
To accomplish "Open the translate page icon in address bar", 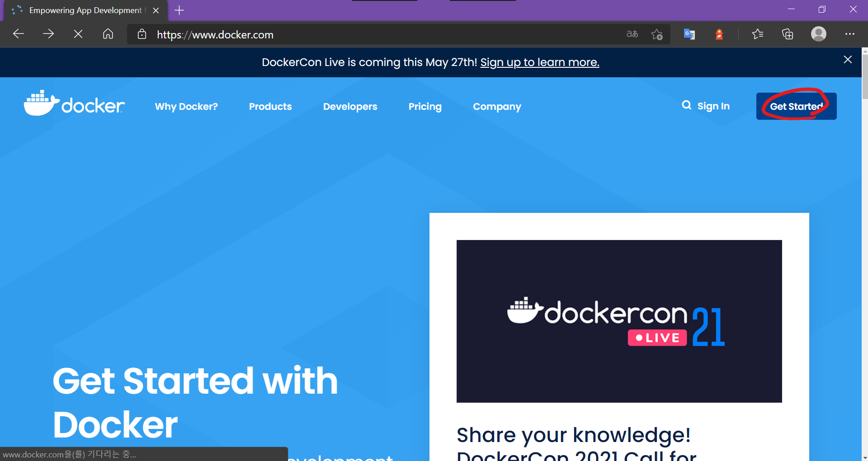I will (x=632, y=34).
